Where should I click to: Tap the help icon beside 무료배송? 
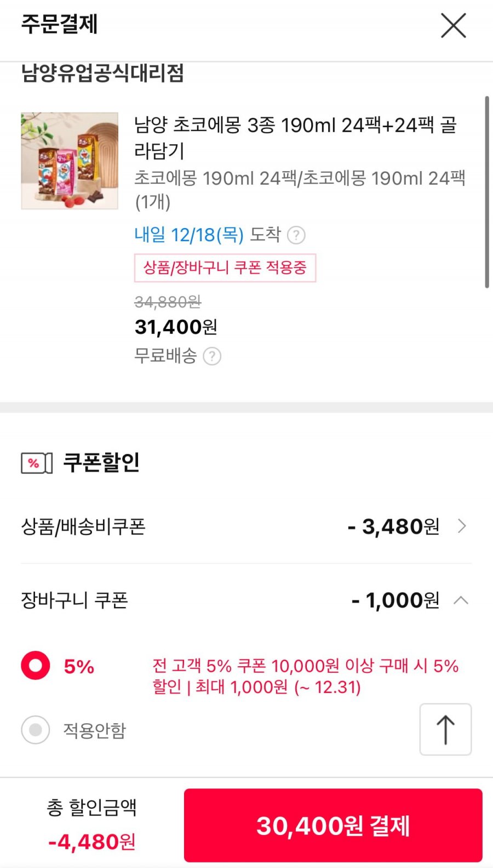point(212,356)
